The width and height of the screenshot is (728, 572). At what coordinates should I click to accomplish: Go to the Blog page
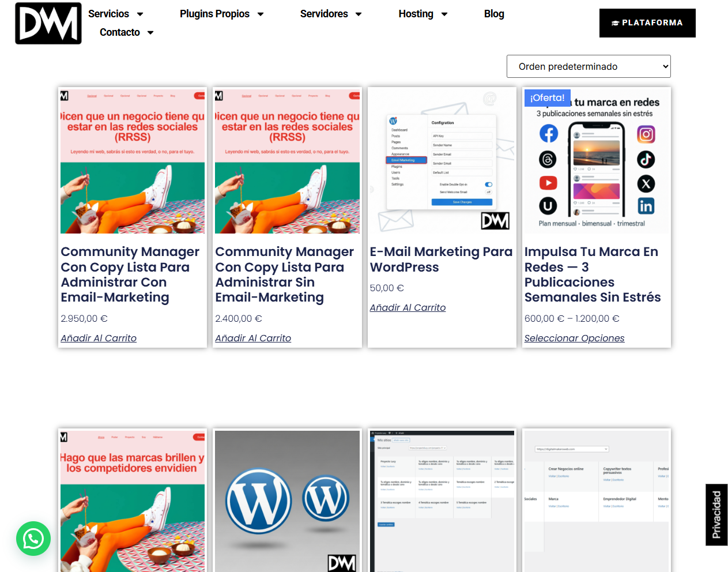494,14
